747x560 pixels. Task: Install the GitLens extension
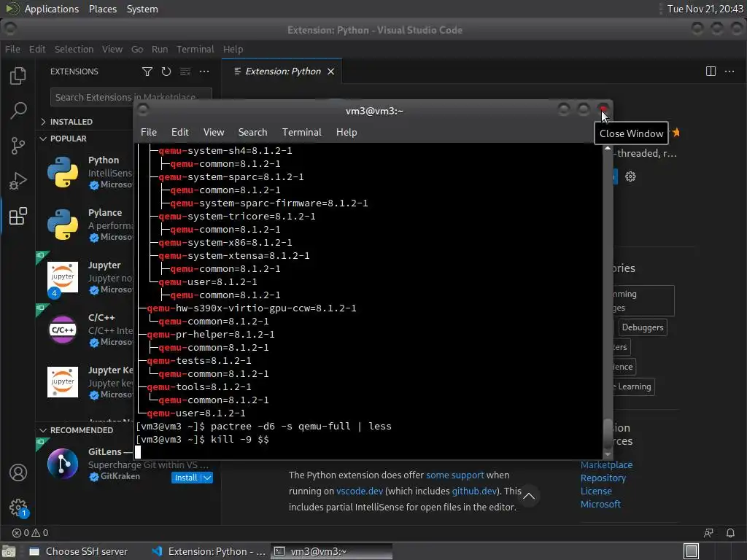point(186,478)
